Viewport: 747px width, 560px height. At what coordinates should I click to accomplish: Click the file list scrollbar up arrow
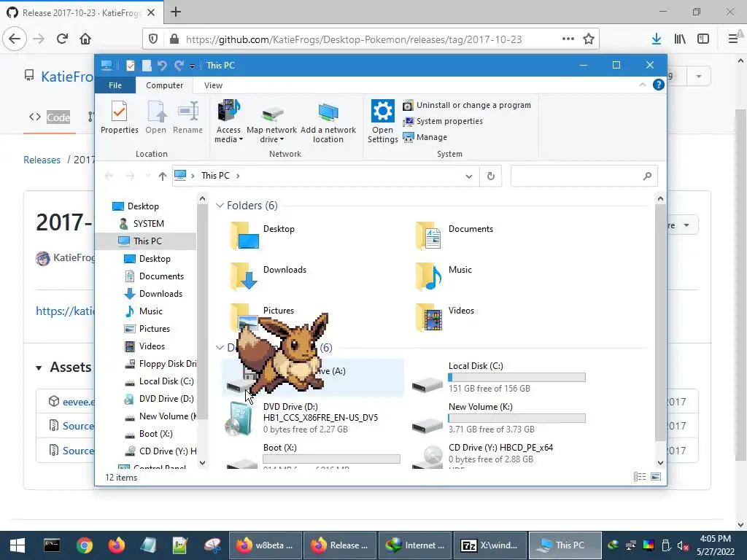tap(660, 198)
